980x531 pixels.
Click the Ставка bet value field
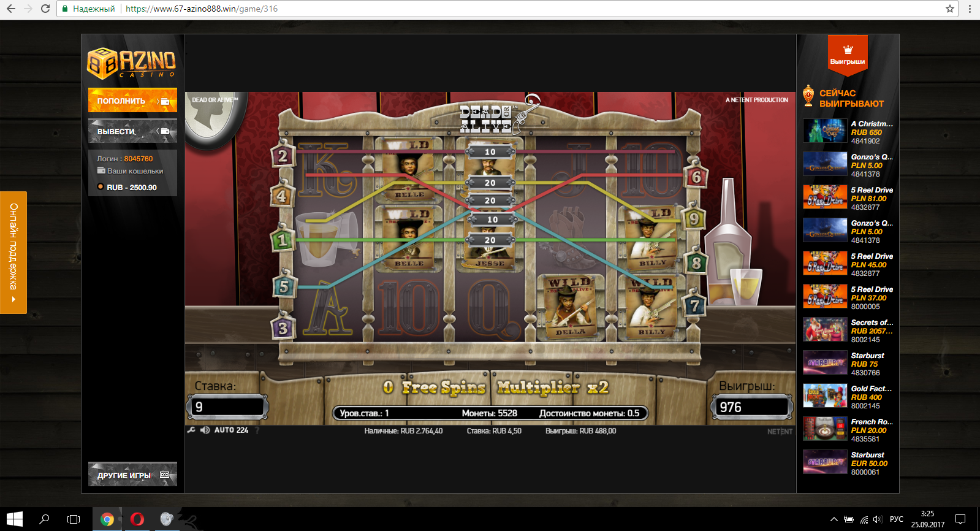pos(227,407)
